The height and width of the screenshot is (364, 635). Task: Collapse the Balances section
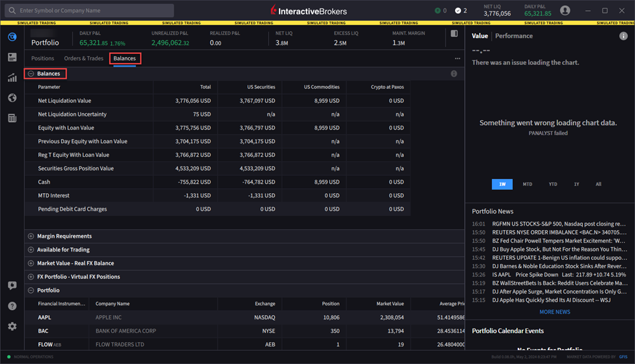(x=31, y=74)
